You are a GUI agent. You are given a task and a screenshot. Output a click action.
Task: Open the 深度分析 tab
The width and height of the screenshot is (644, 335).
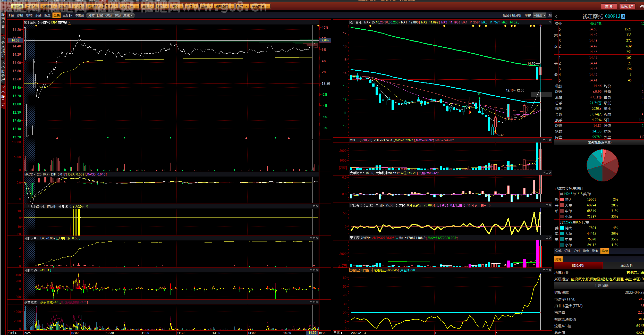tap(626, 265)
